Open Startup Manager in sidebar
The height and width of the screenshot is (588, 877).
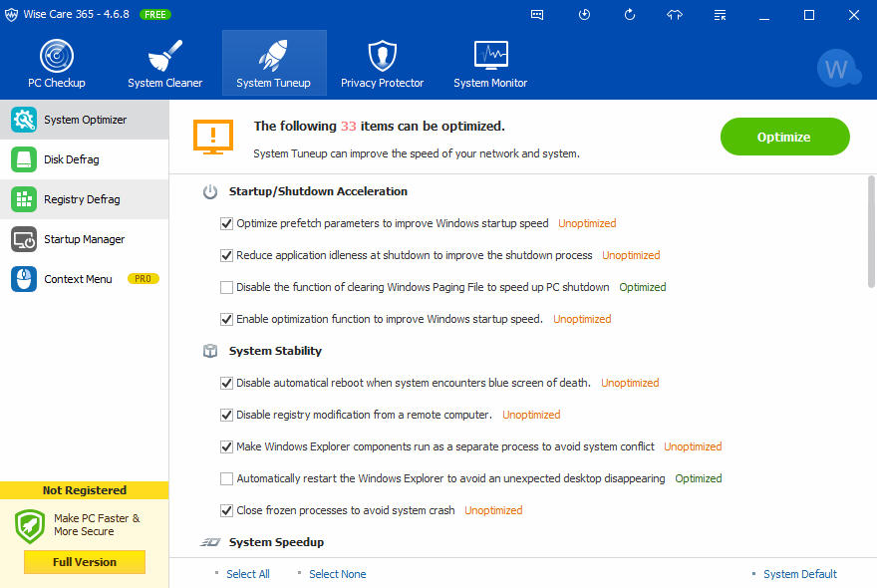85,239
